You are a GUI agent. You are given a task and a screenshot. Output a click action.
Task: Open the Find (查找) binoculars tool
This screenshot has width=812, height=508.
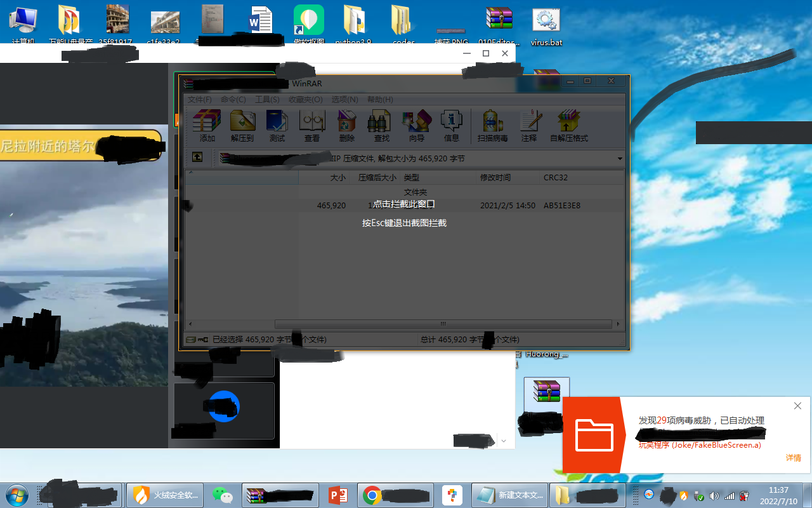[381, 125]
